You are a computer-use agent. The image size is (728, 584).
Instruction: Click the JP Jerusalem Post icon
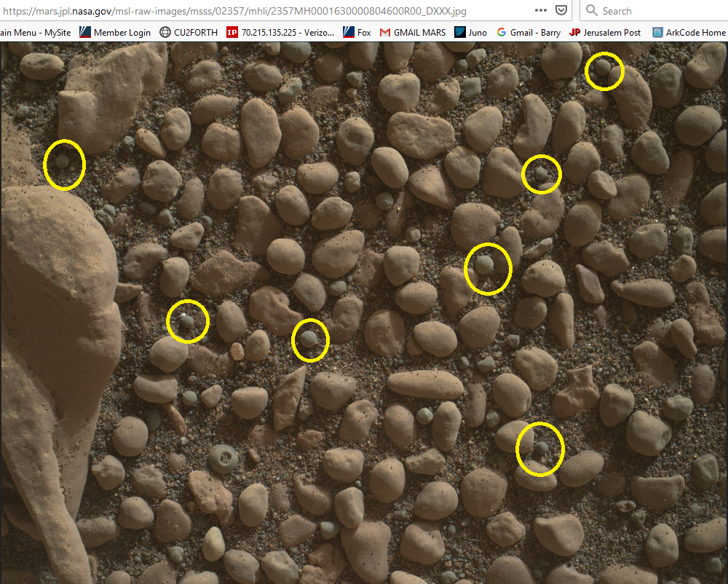575,32
